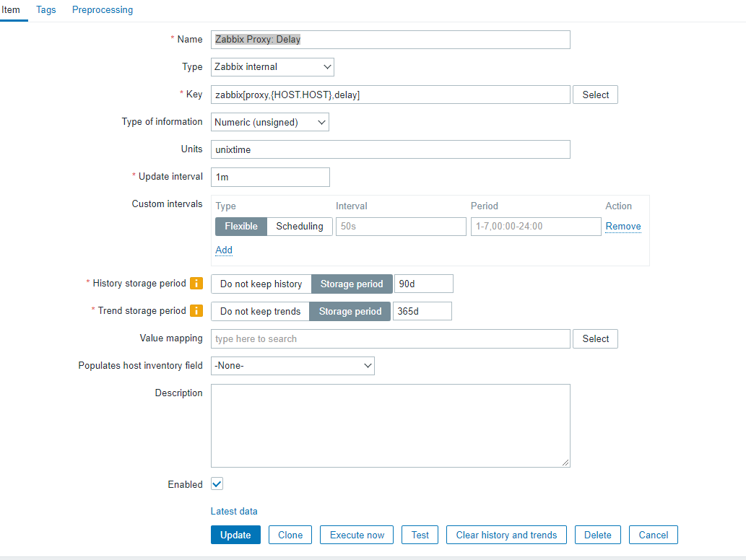746x560 pixels.
Task: Switch to the Tags tab
Action: [x=46, y=10]
